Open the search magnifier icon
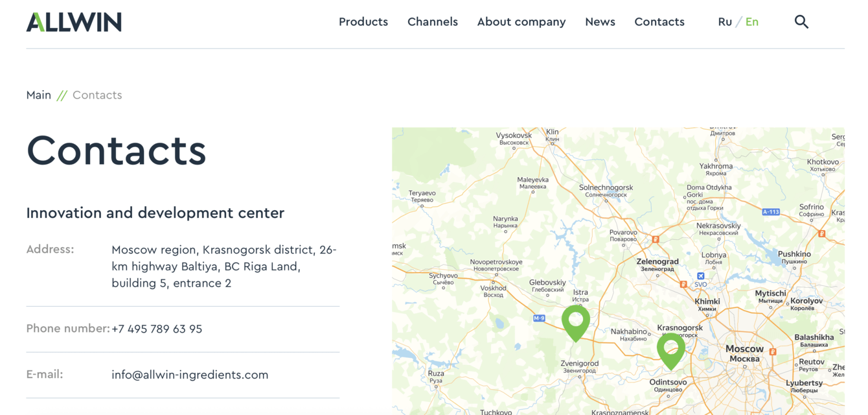This screenshot has height=415, width=868. (801, 22)
